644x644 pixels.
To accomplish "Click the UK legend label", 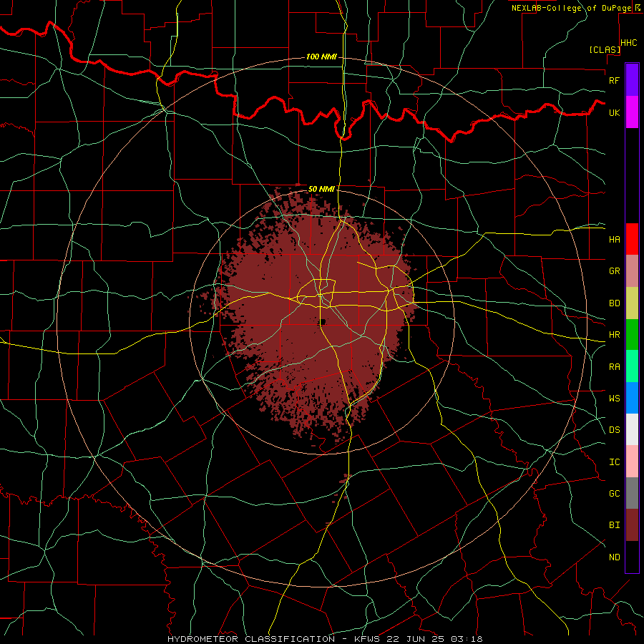I will point(614,112).
